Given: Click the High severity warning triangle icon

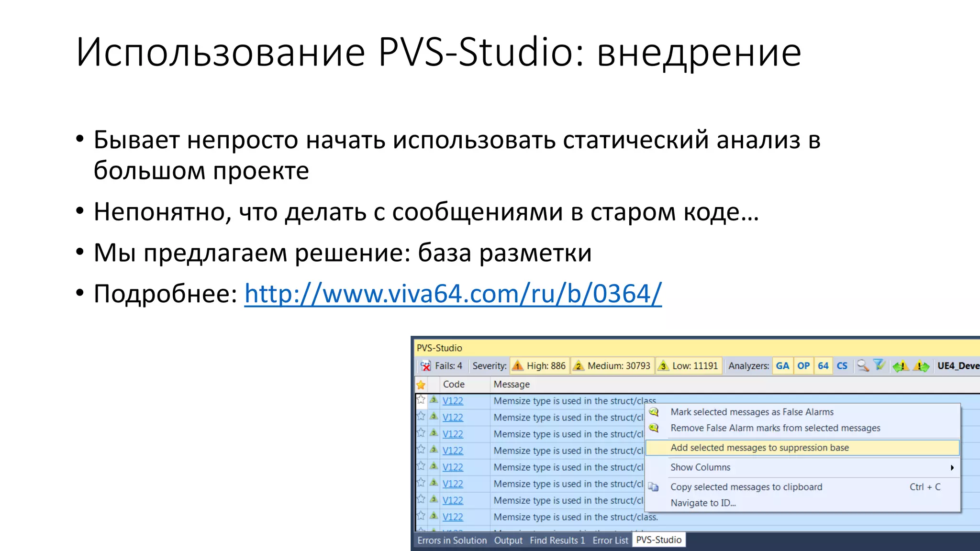Looking at the screenshot, I should tap(518, 366).
